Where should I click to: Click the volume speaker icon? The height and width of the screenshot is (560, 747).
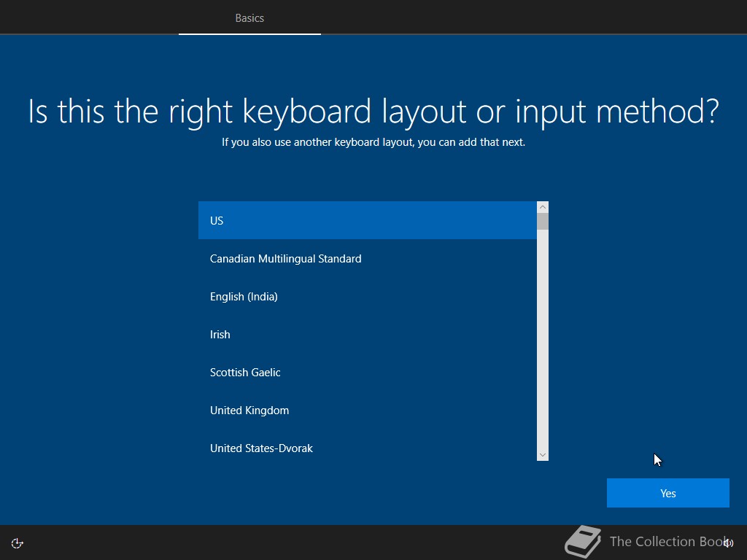point(728,542)
